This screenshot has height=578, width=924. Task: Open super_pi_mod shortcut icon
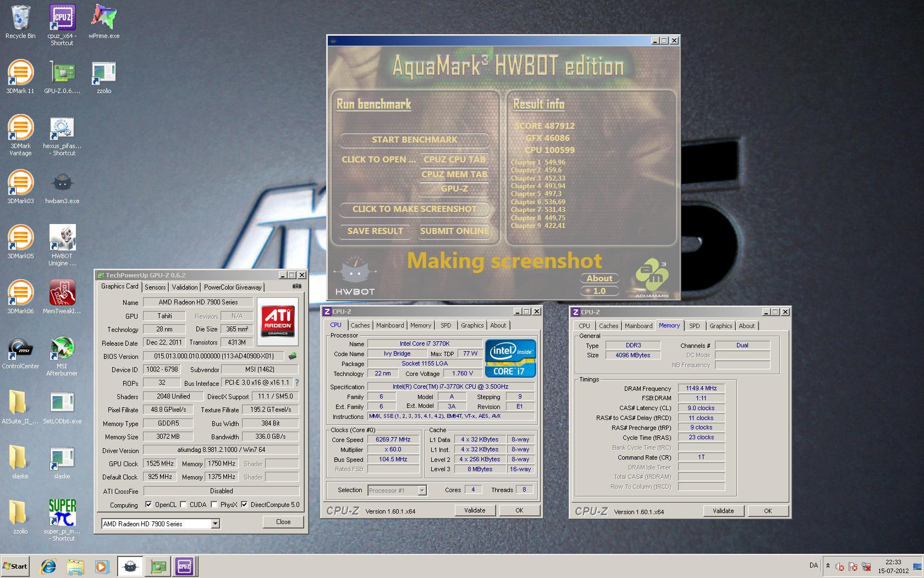point(62,521)
